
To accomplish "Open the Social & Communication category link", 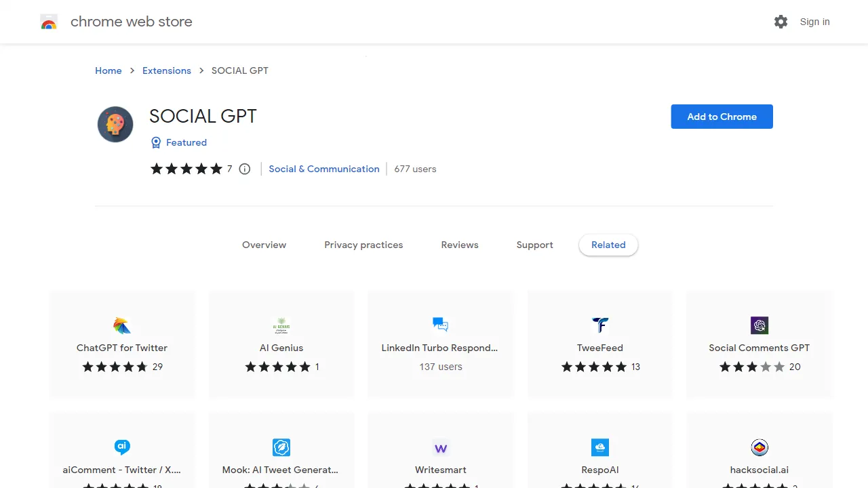I will (x=324, y=169).
